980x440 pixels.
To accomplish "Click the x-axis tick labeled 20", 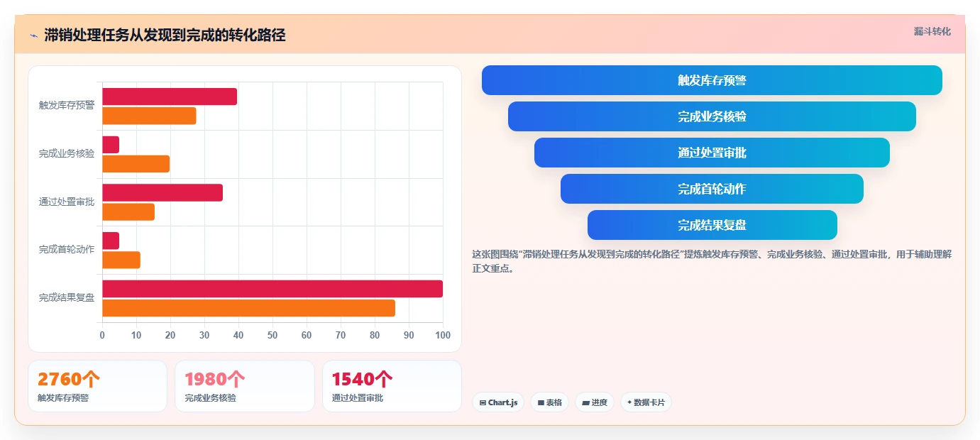I will [x=170, y=335].
